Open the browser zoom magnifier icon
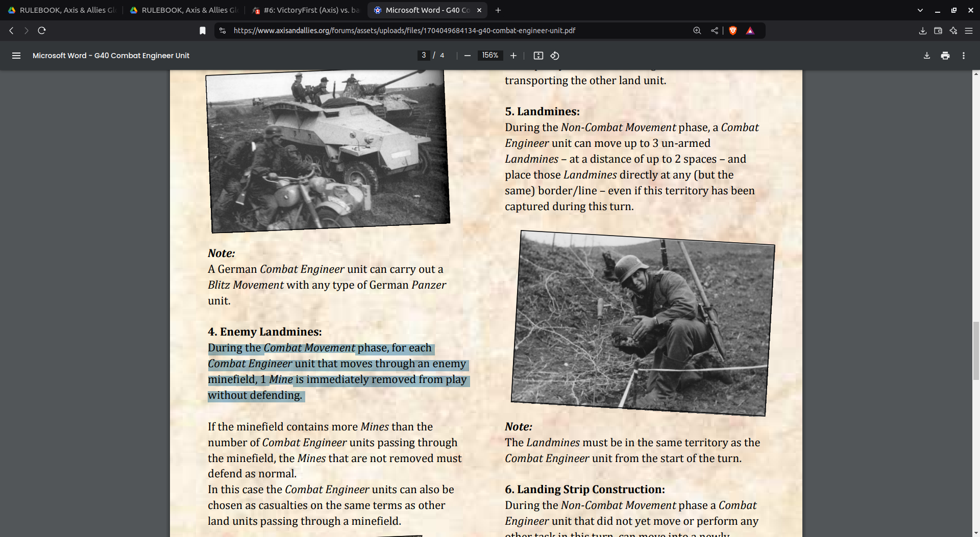This screenshot has height=537, width=980. pyautogui.click(x=697, y=31)
